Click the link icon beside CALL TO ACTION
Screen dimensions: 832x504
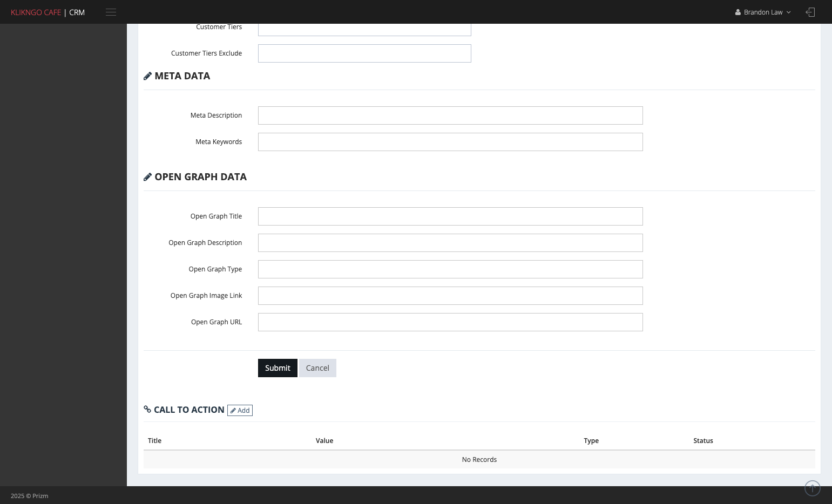147,410
